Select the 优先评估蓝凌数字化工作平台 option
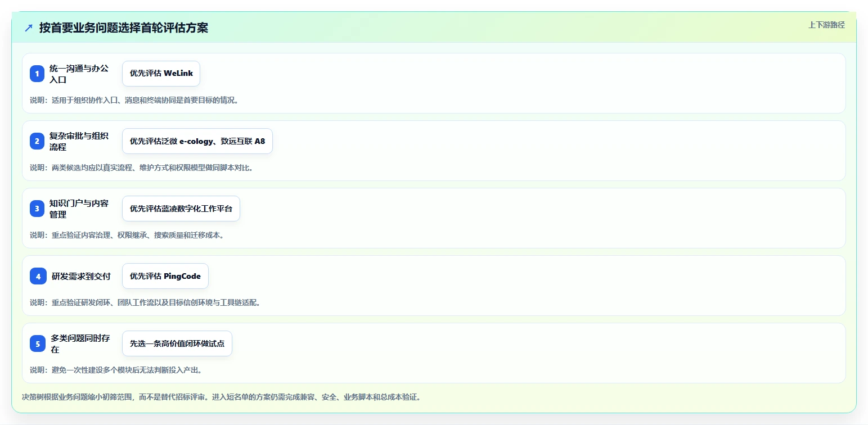The height and width of the screenshot is (425, 868). point(181,209)
